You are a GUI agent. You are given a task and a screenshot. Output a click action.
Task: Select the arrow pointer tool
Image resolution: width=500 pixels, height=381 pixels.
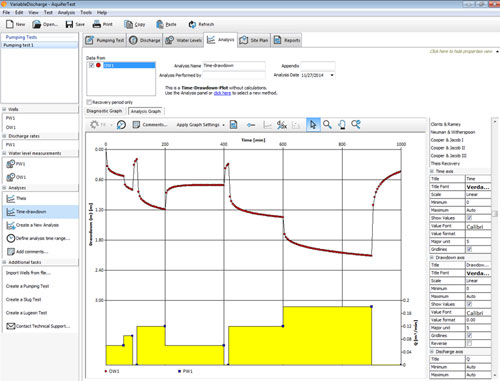coord(313,125)
